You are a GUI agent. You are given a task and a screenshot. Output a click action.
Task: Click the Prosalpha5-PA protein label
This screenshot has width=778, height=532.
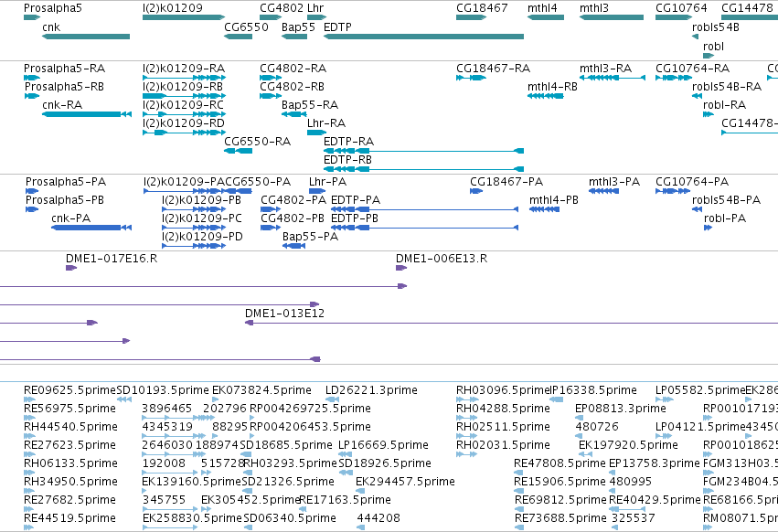(66, 182)
